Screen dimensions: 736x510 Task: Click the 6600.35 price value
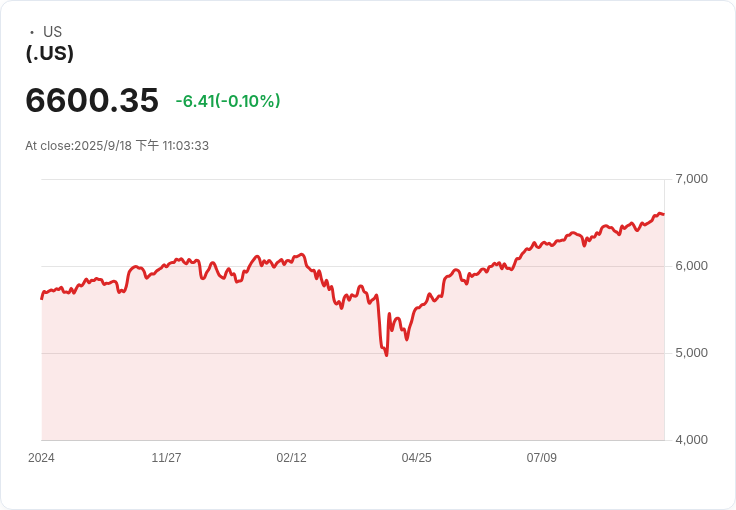tap(92, 100)
